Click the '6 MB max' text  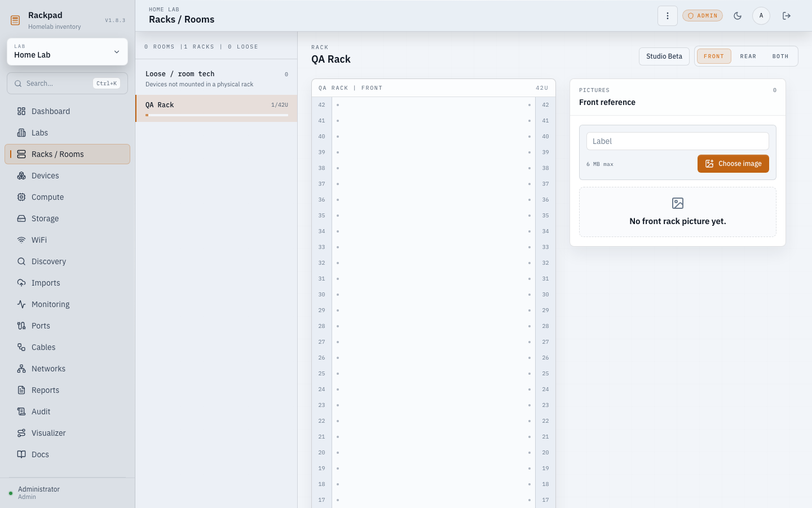[600, 164]
